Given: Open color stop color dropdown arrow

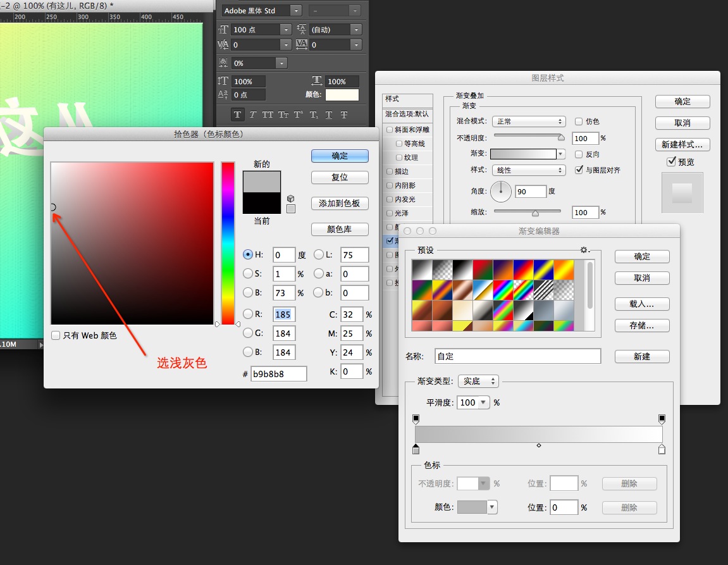Looking at the screenshot, I should pos(491,507).
